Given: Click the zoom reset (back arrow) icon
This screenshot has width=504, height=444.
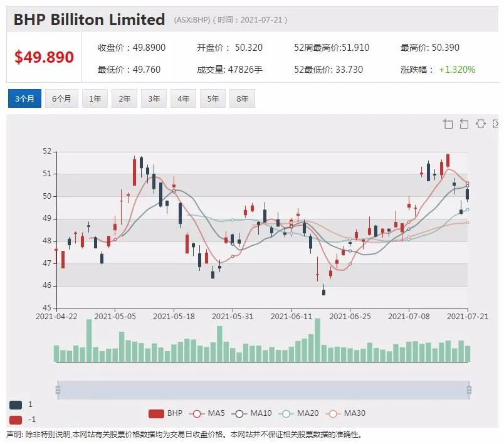Looking at the screenshot, I should pos(464,124).
